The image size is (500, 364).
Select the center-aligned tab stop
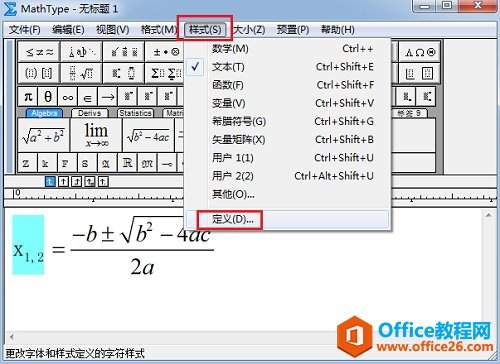click(x=63, y=182)
